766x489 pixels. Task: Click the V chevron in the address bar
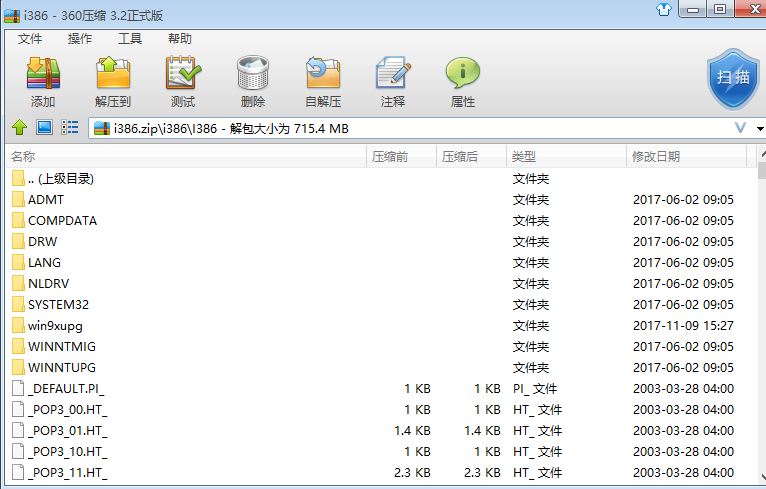coord(741,128)
